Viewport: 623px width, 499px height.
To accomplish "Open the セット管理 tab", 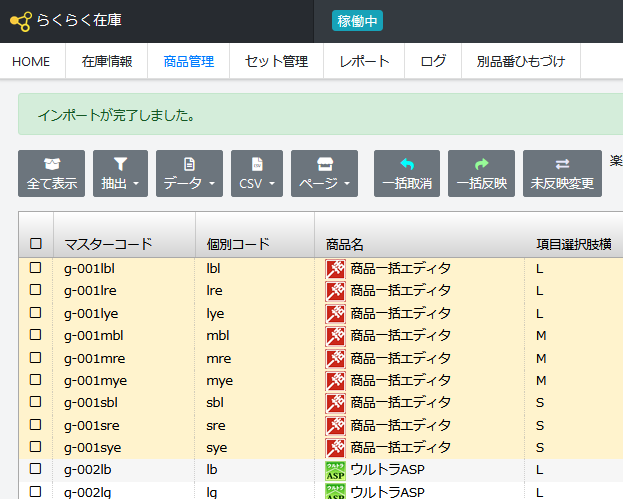I will point(277,61).
